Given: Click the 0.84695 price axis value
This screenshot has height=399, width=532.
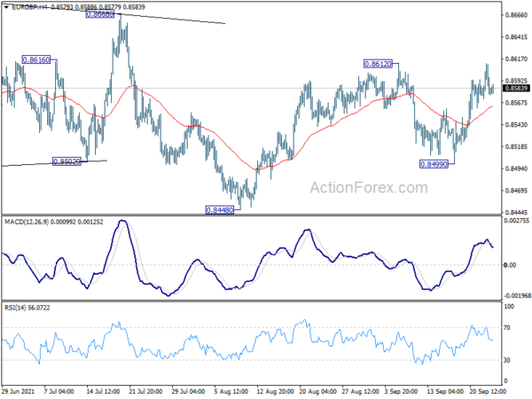Looking at the screenshot, I should (516, 191).
